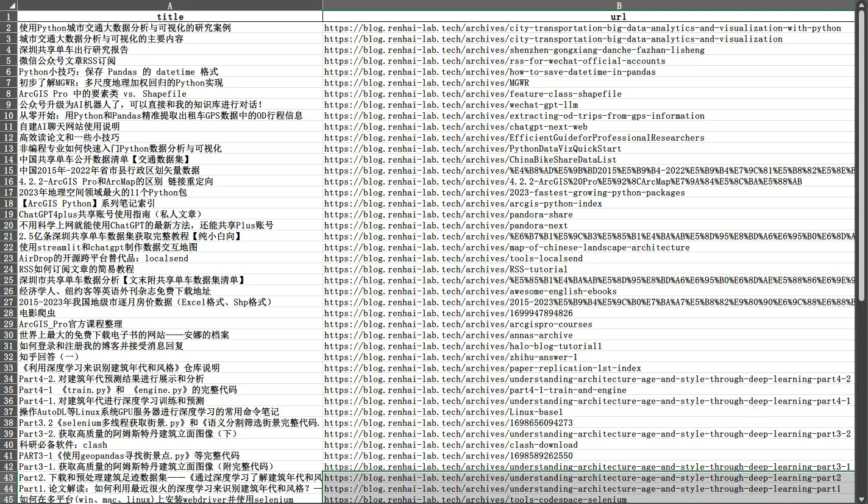The width and height of the screenshot is (868, 504).
Task: Click the URL ending 'clash-download'
Action: pyautogui.click(x=451, y=445)
